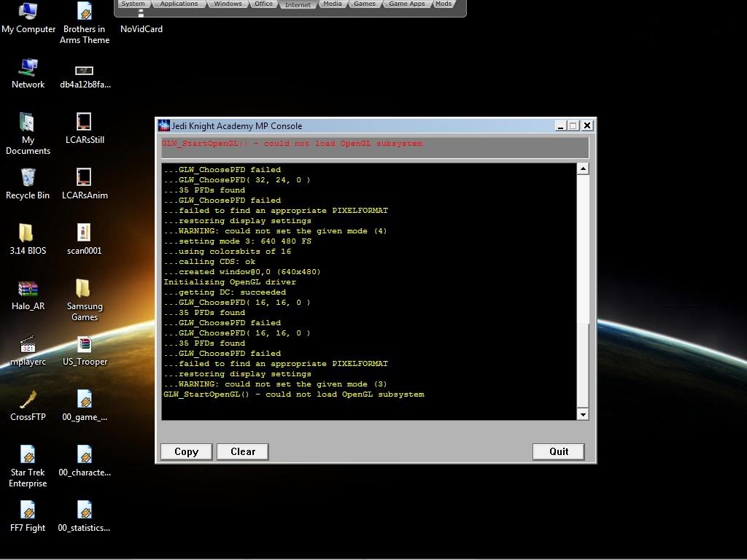
Task: Open the Games tab in dock
Action: click(x=365, y=4)
